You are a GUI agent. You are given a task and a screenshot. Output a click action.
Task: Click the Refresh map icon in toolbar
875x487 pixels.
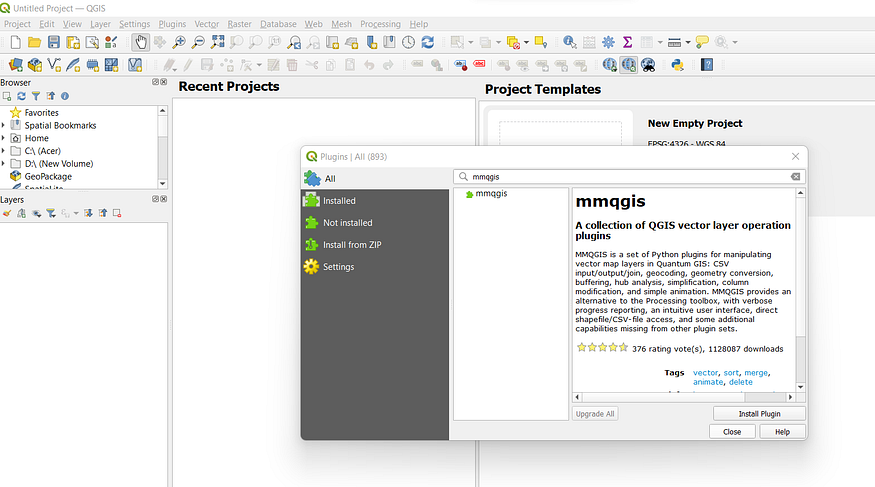428,42
